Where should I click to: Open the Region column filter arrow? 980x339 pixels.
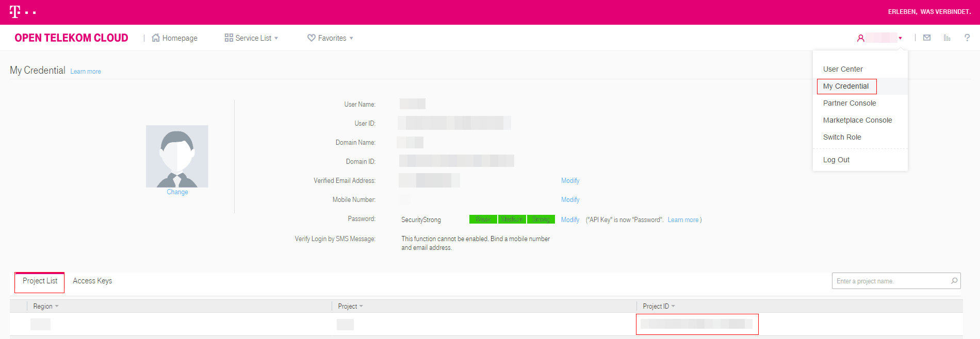(x=57, y=306)
